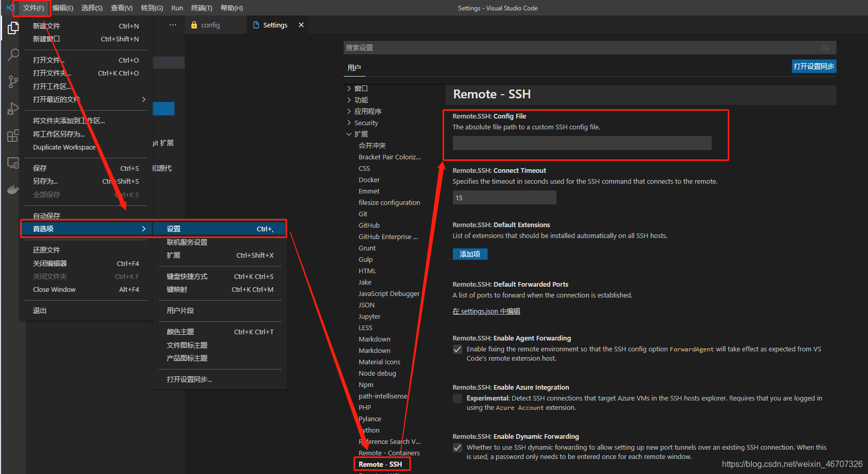Select the 用户 settings scope tab

[354, 68]
